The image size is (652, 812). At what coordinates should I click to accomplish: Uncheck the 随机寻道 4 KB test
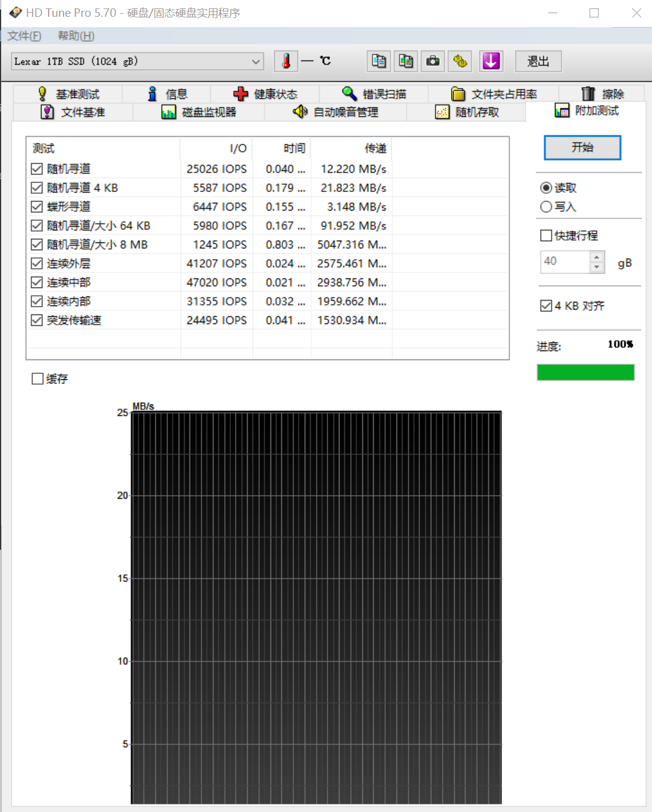point(37,187)
